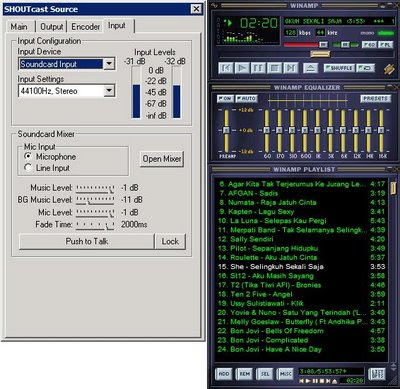Click mini Previous button in playlist footer
Screen dimensions: 400x389
(x=302, y=381)
